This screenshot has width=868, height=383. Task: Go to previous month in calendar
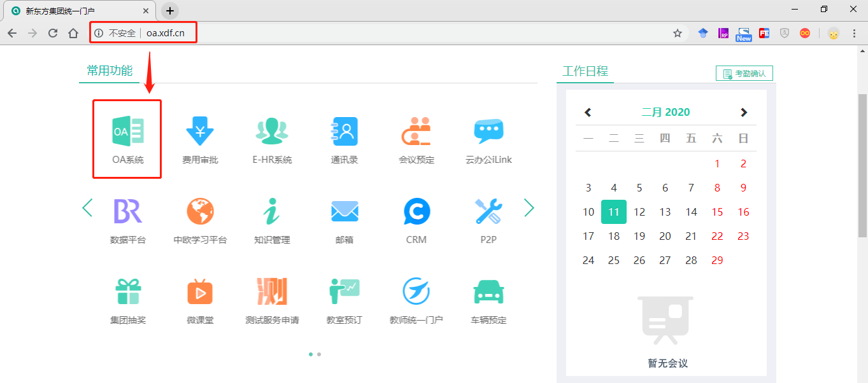(588, 113)
